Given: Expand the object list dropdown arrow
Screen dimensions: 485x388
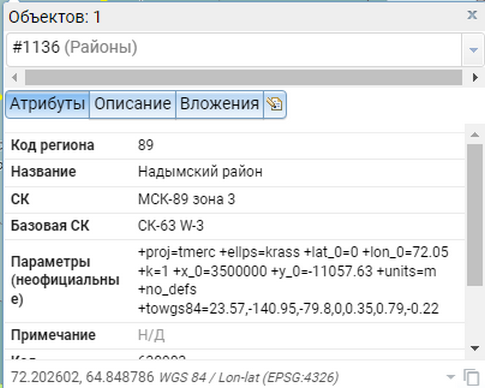Looking at the screenshot, I should [x=473, y=50].
